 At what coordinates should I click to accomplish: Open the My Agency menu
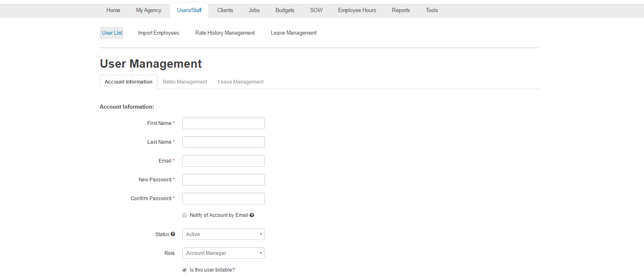click(x=149, y=10)
